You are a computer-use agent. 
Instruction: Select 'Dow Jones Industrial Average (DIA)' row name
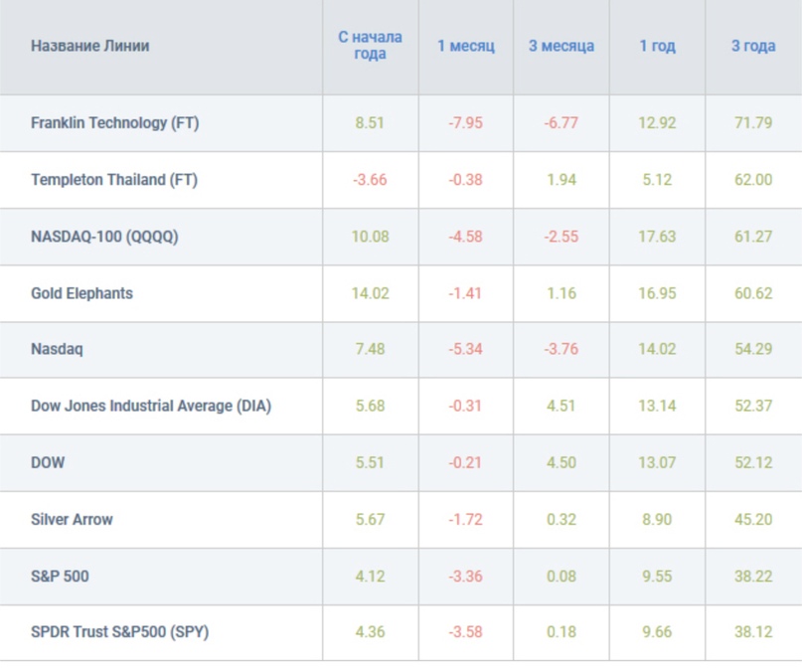coord(151,406)
